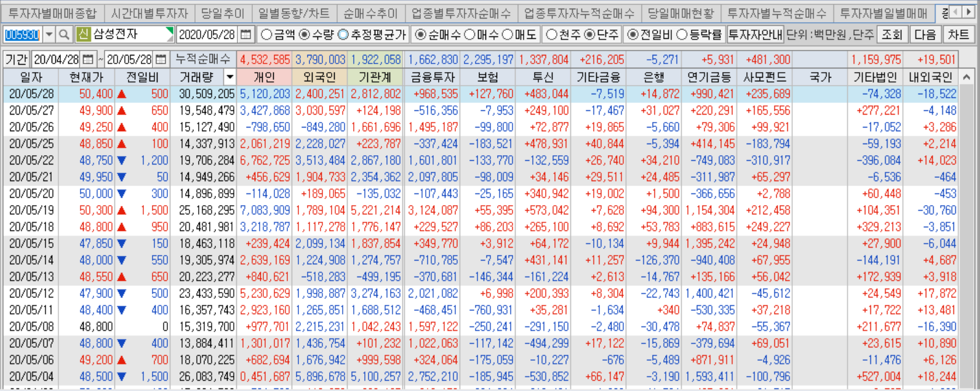Open the 순매수추이 tab
The width and height of the screenshot is (980, 391).
(370, 13)
